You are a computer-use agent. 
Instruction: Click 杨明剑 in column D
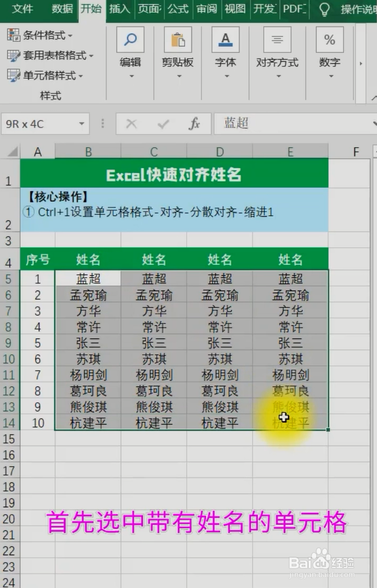(x=220, y=375)
